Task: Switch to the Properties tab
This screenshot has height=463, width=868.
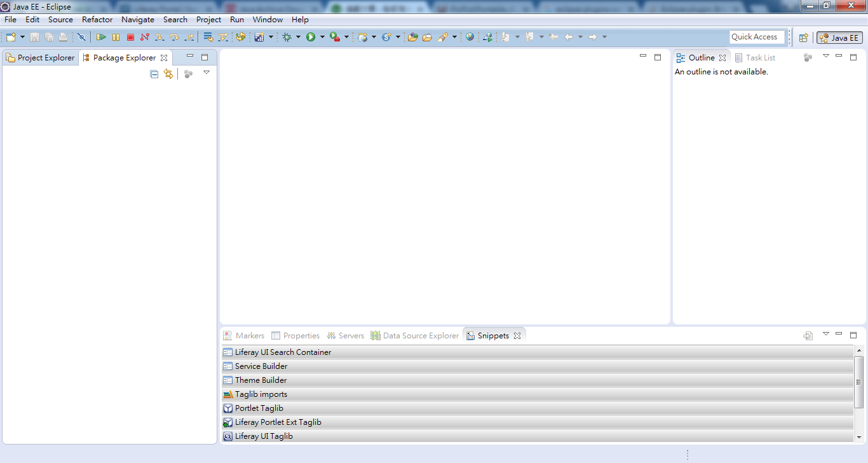Action: coord(295,335)
